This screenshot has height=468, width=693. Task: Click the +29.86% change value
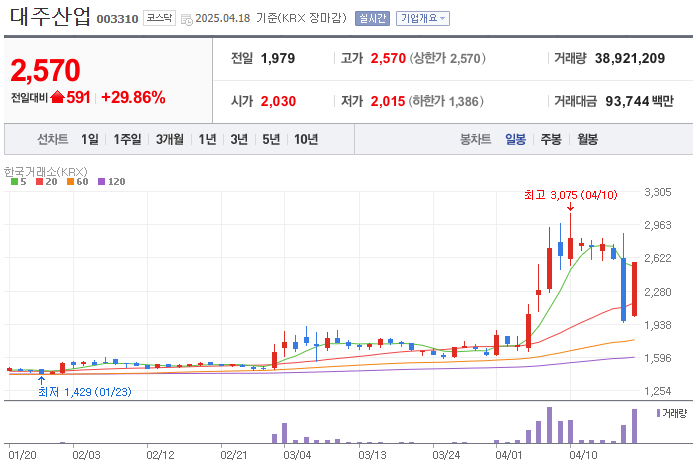pyautogui.click(x=133, y=97)
